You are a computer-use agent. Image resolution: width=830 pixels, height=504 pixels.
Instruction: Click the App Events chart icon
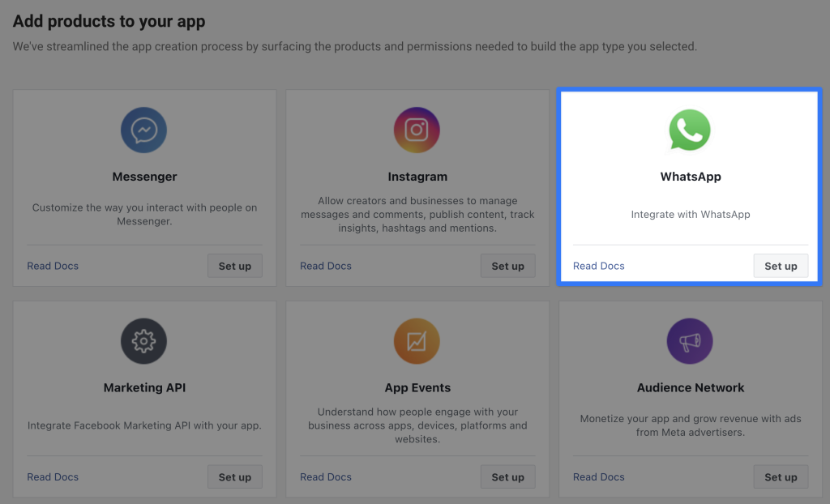click(x=417, y=341)
